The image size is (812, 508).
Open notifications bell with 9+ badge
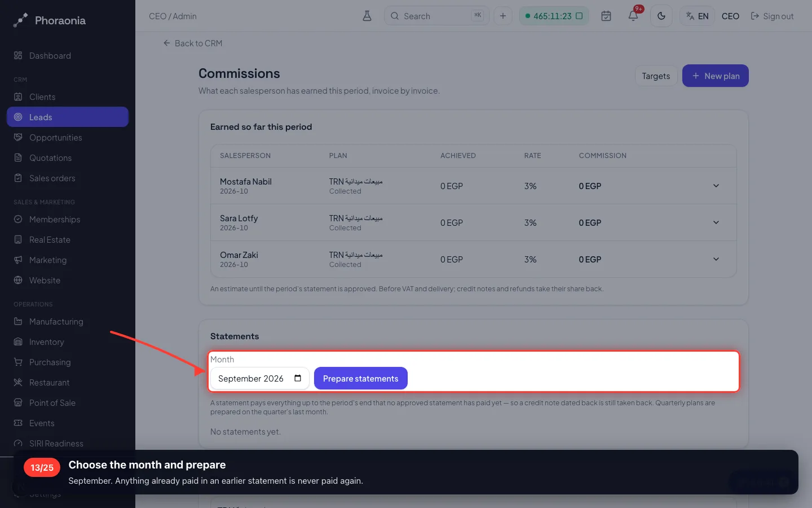tap(633, 16)
